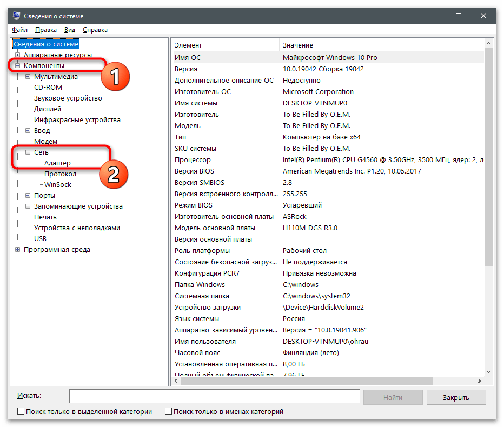This screenshot has height=427, width=504.
Task: Enable Поиск только в выделенной категории checkbox
Action: coord(21,412)
